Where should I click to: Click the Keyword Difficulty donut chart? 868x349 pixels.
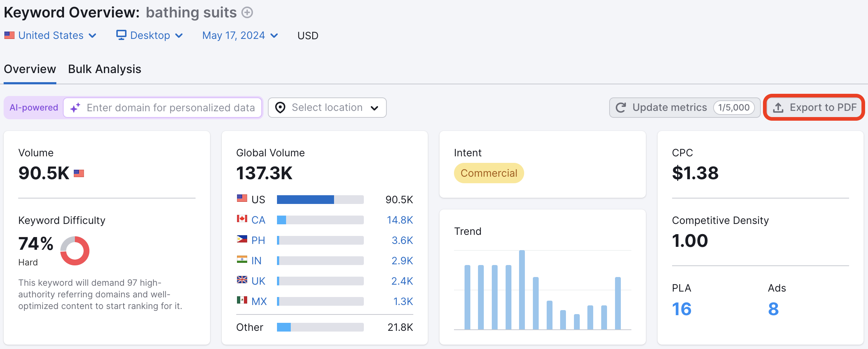pos(75,251)
